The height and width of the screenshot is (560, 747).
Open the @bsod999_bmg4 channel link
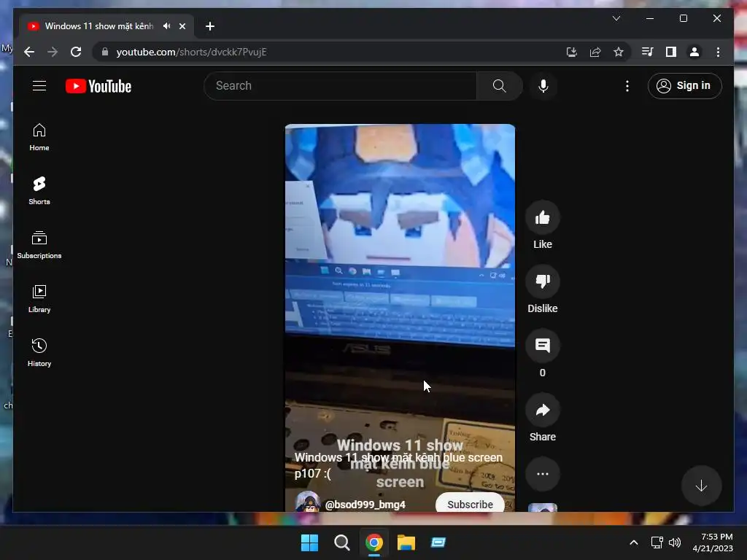(365, 505)
